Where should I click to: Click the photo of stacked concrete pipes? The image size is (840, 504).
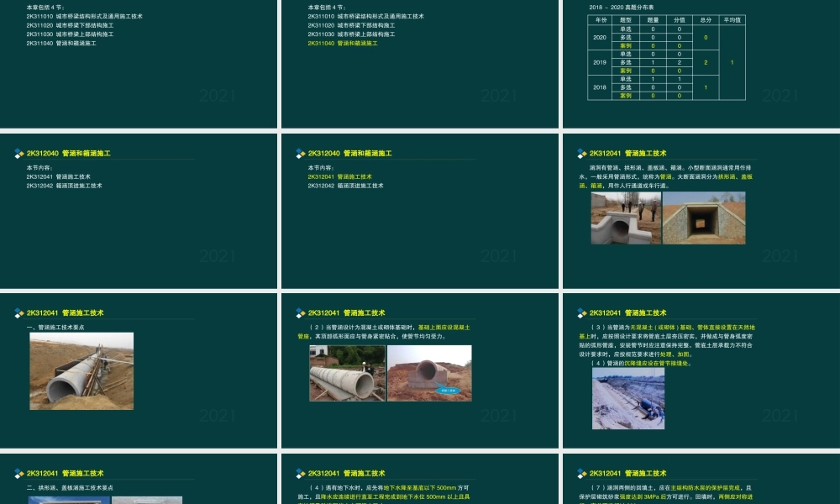(x=347, y=372)
